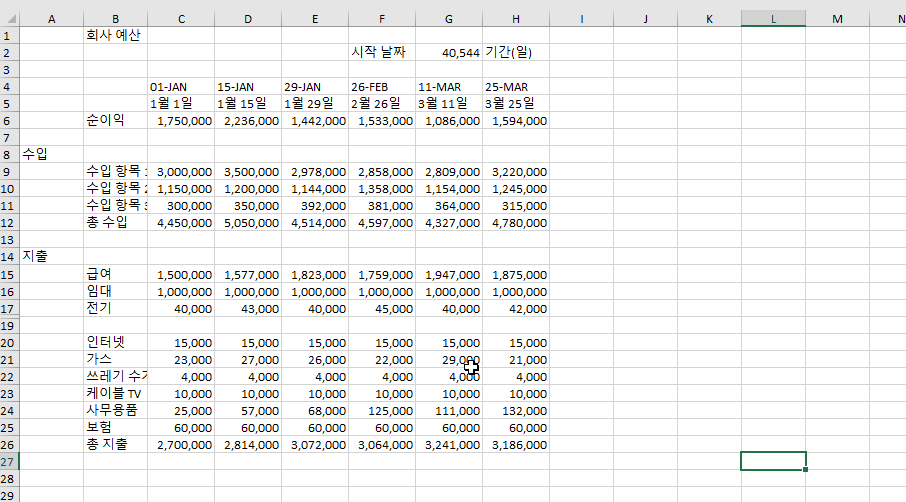
Task: Click the 총 지출 row label
Action: 115,445
